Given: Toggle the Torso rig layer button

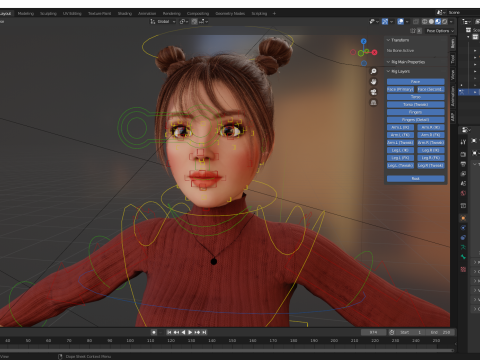Looking at the screenshot, I should 416,97.
